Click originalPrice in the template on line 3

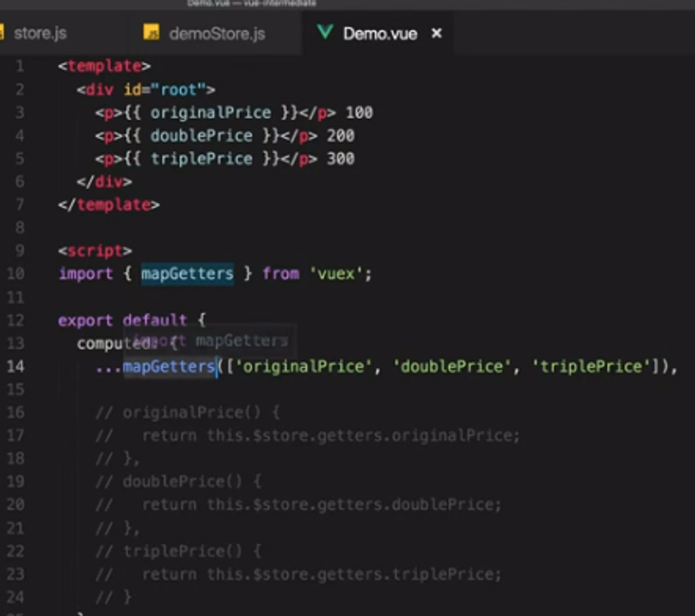(210, 113)
